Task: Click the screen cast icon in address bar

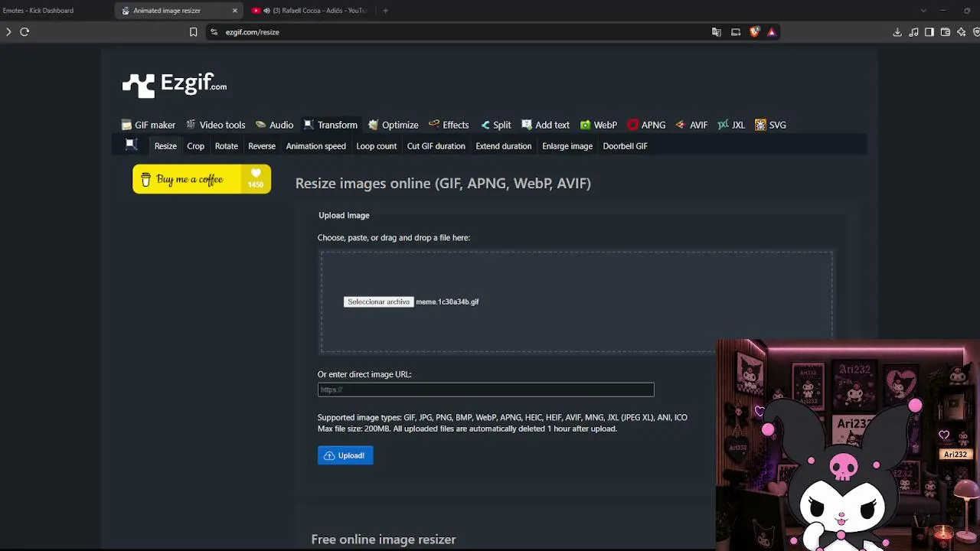Action: [x=736, y=32]
